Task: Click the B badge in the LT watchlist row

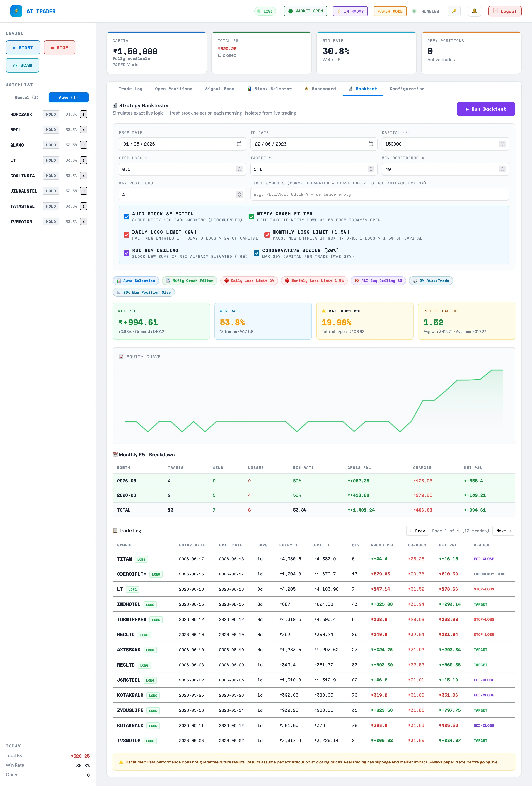Action: (83, 160)
